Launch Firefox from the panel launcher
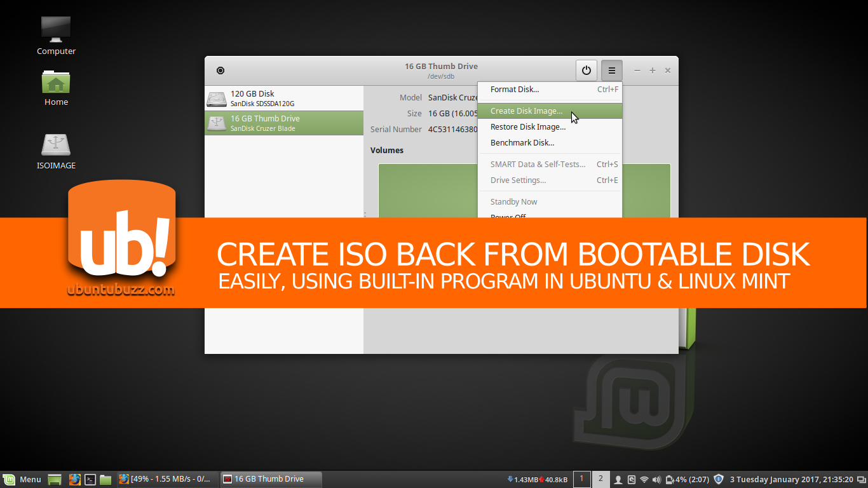 pyautogui.click(x=74, y=480)
